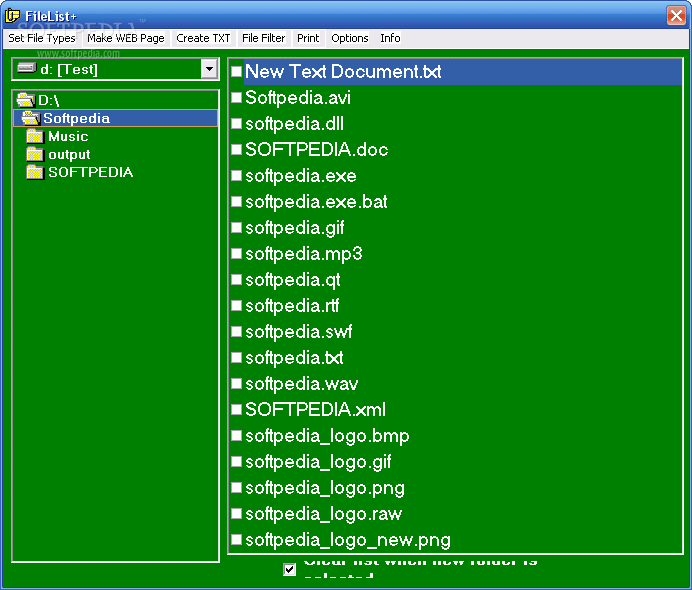The height and width of the screenshot is (590, 692).
Task: Check the softpedia.txt checkbox
Action: 237,357
